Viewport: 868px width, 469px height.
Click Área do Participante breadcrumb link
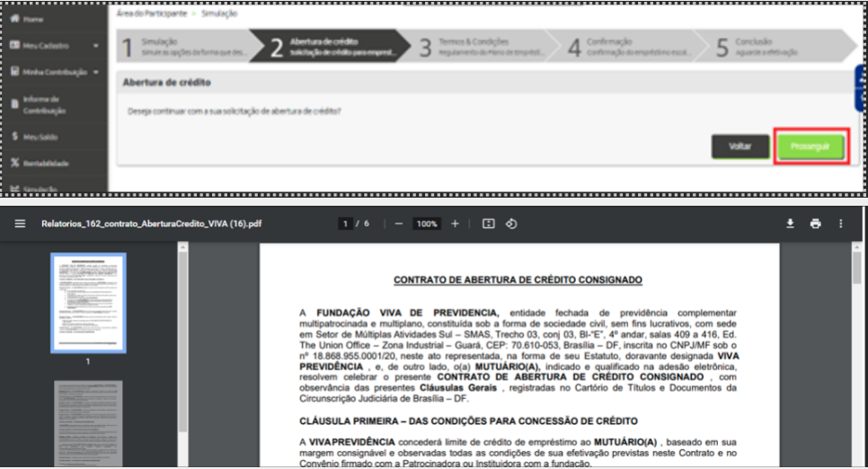tap(152, 13)
